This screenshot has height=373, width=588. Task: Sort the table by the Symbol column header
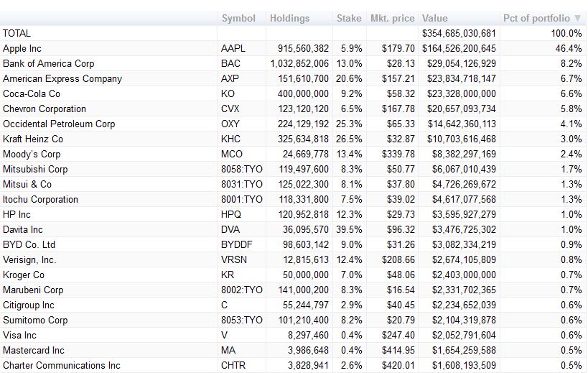[238, 18]
